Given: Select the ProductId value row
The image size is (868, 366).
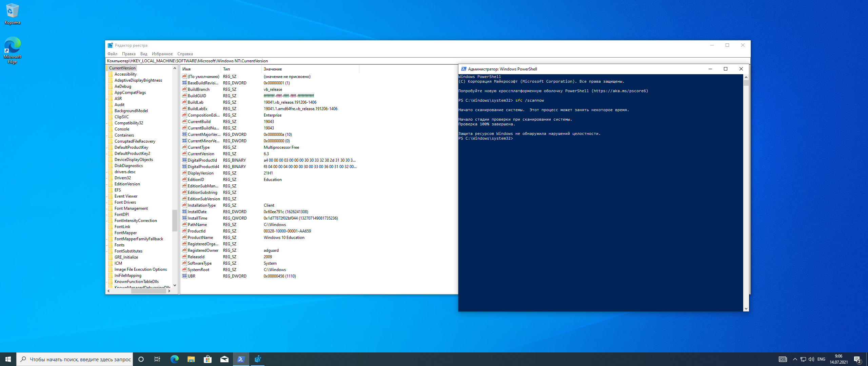Looking at the screenshot, I should tap(270, 231).
